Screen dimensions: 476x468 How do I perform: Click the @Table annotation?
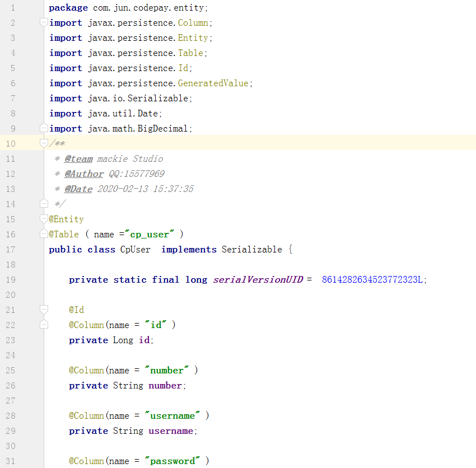tap(64, 235)
